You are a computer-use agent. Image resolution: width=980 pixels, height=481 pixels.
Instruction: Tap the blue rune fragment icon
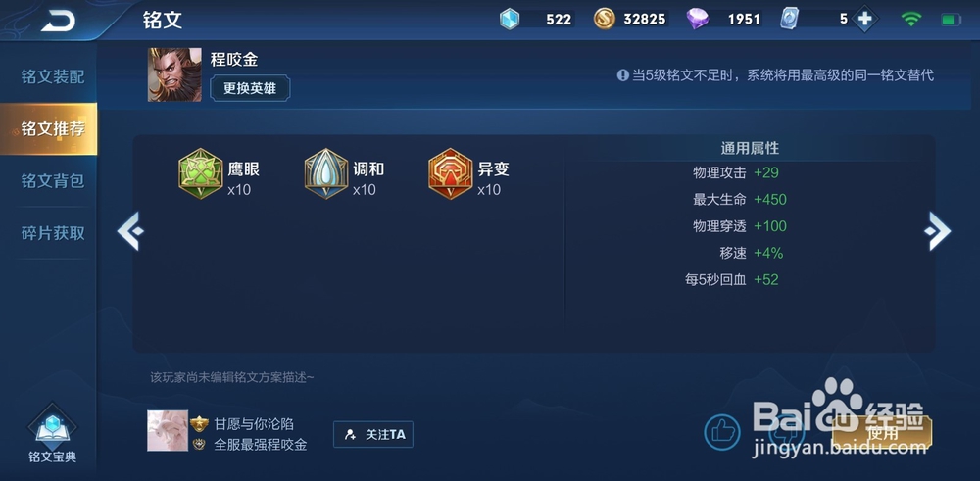510,19
